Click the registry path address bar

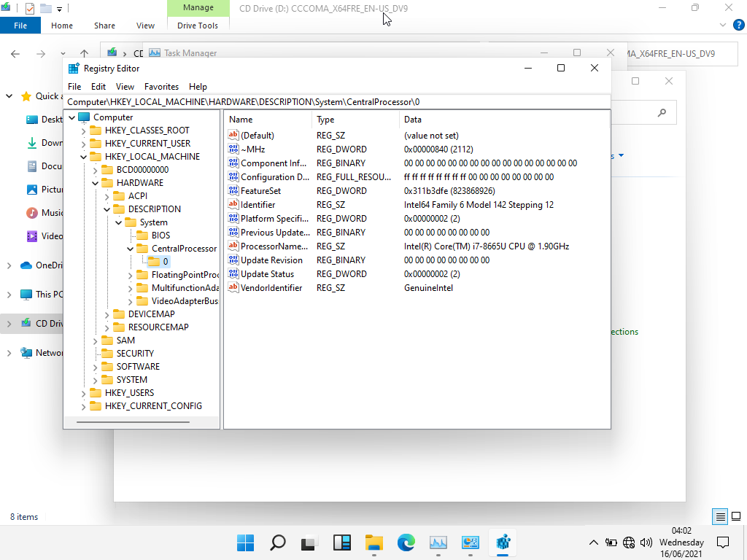[337, 102]
